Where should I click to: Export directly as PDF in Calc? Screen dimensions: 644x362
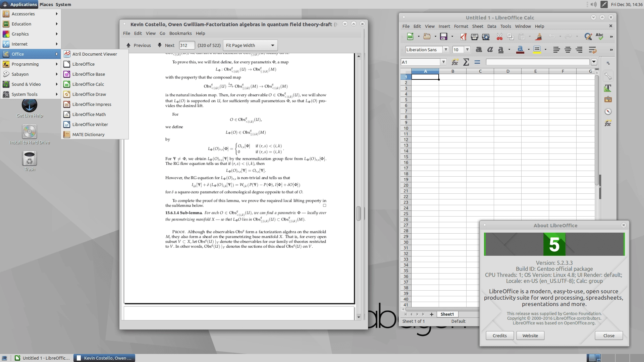point(463,37)
